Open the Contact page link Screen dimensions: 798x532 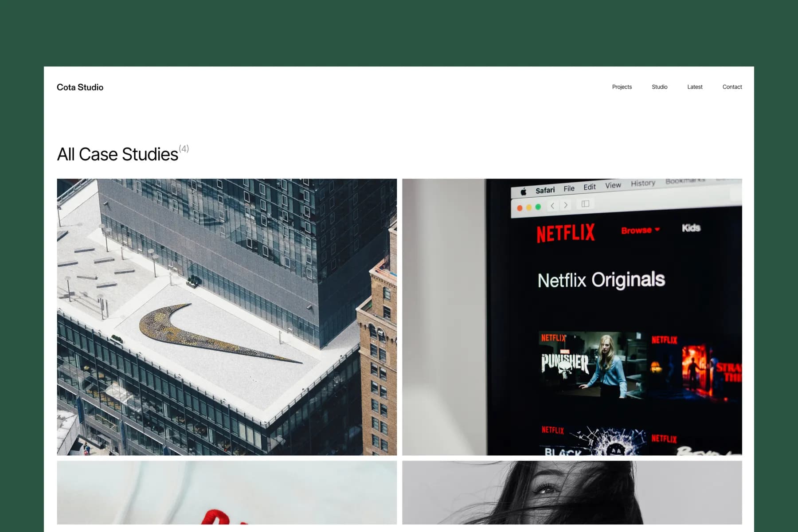coord(732,87)
